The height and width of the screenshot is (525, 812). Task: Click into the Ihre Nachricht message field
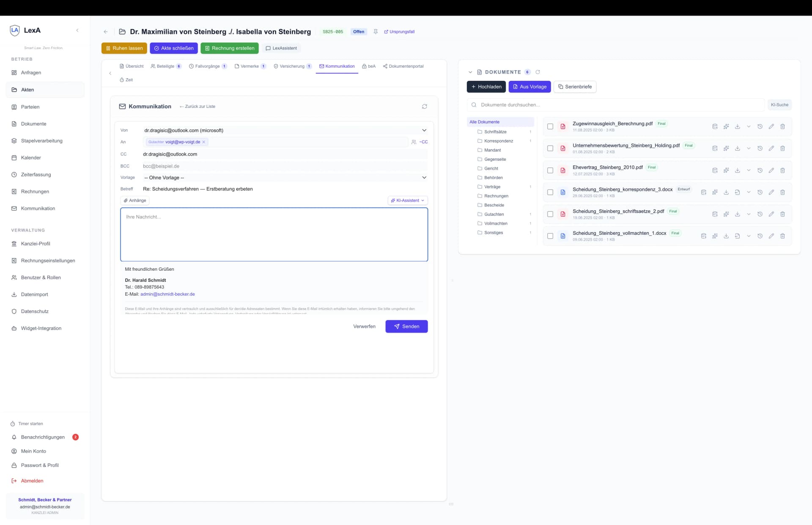[274, 234]
